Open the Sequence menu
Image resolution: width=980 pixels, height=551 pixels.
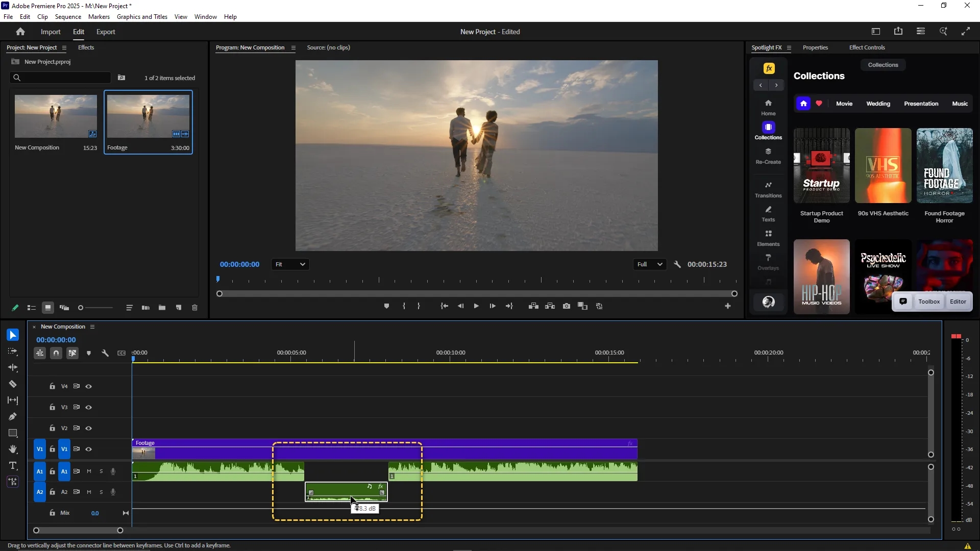pyautogui.click(x=68, y=17)
